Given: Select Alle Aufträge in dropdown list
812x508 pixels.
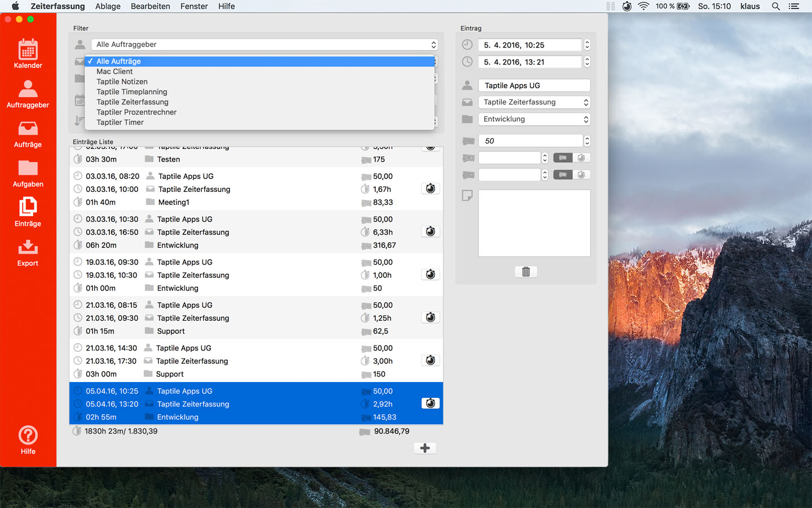Looking at the screenshot, I should click(x=260, y=61).
